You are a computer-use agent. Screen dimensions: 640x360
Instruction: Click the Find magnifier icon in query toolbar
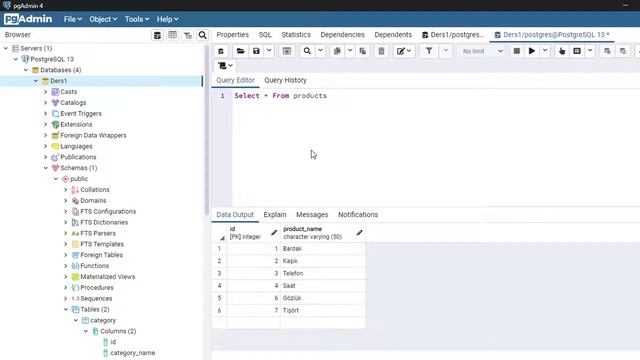[x=307, y=51]
